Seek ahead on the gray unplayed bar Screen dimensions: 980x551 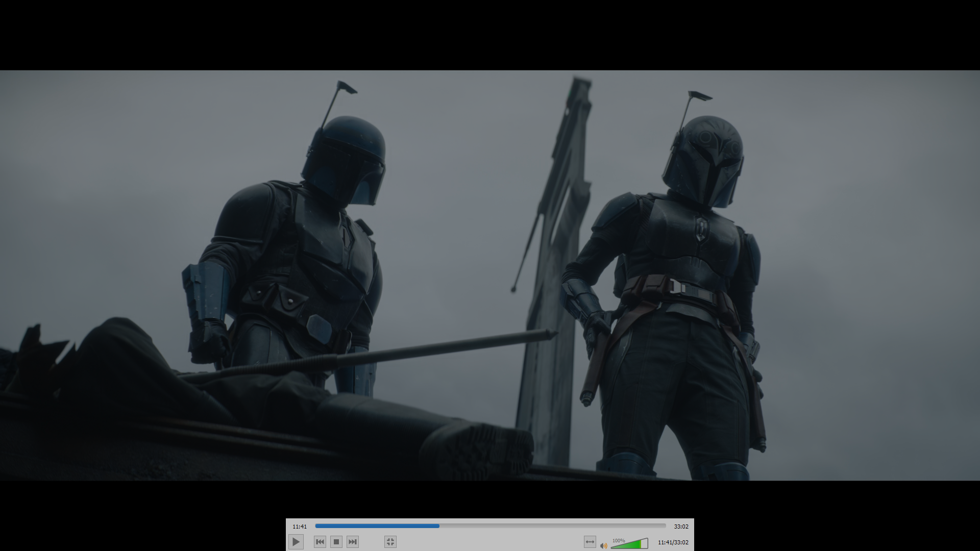(x=551, y=526)
